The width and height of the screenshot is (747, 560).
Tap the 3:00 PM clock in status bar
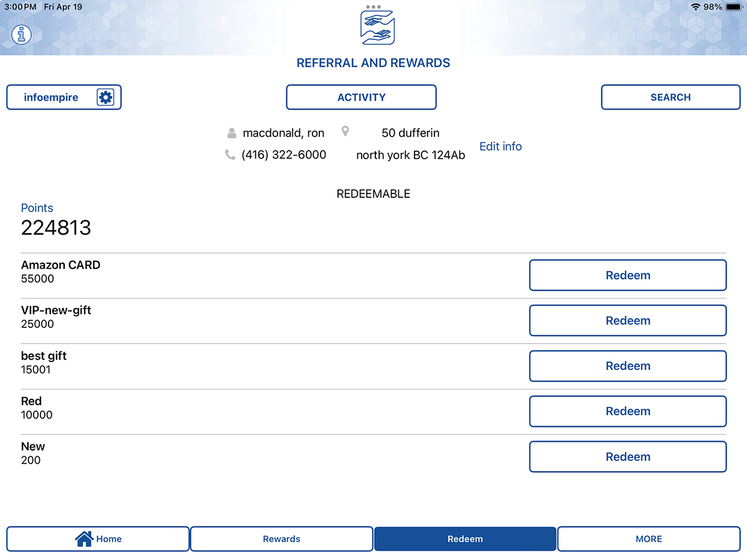[x=21, y=7]
